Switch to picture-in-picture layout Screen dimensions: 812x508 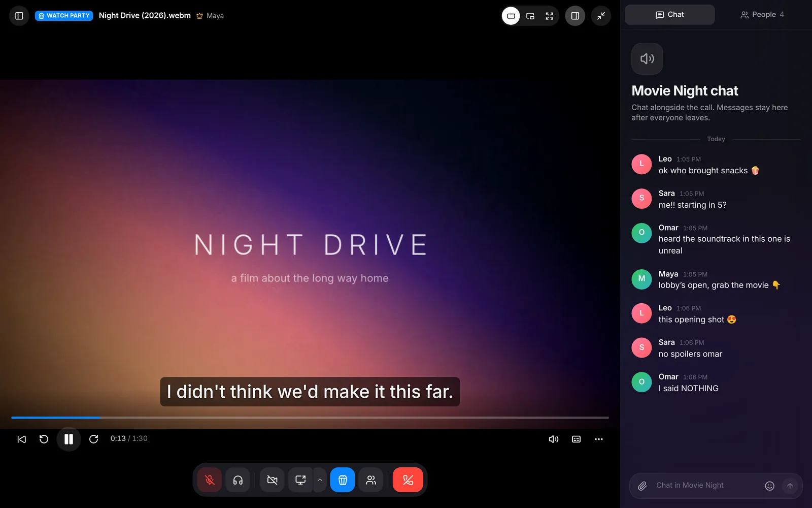(530, 16)
